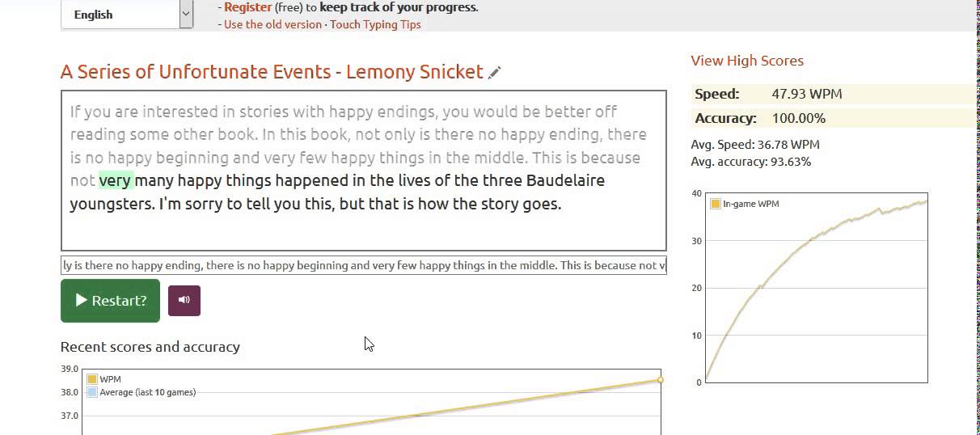The width and height of the screenshot is (980, 435).
Task: Toggle the Average (last 10 games) legend
Action: [x=92, y=392]
